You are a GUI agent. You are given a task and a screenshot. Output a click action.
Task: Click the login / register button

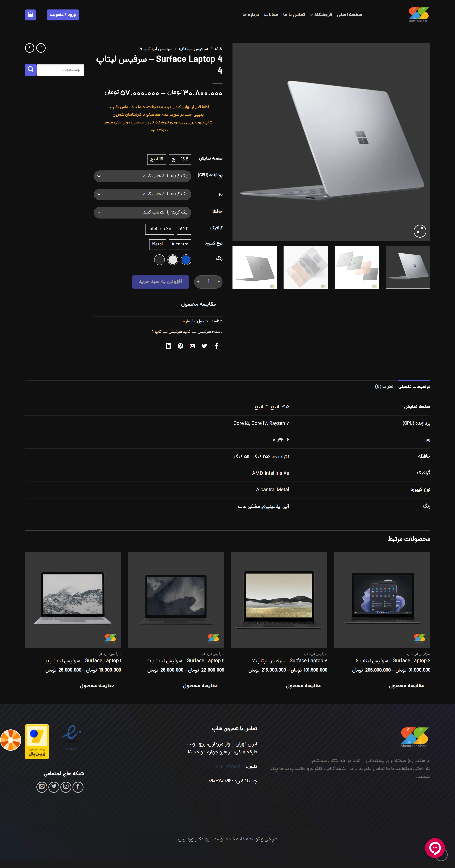pyautogui.click(x=63, y=14)
